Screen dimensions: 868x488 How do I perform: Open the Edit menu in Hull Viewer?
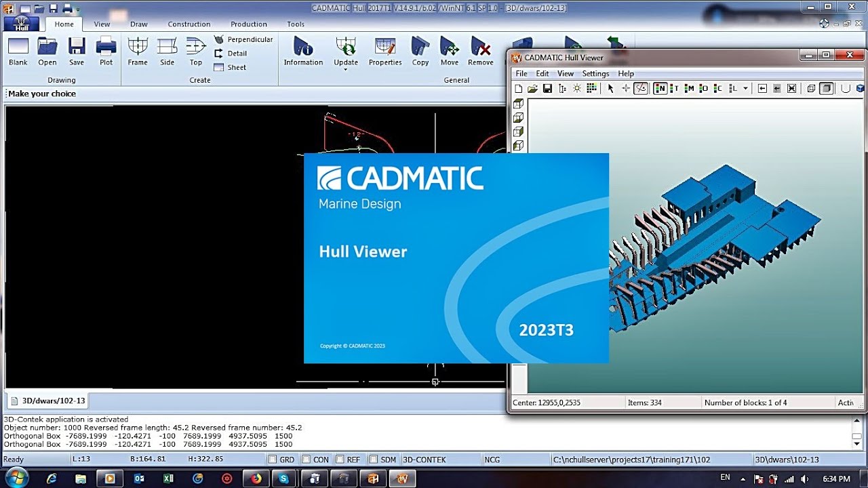(x=542, y=73)
